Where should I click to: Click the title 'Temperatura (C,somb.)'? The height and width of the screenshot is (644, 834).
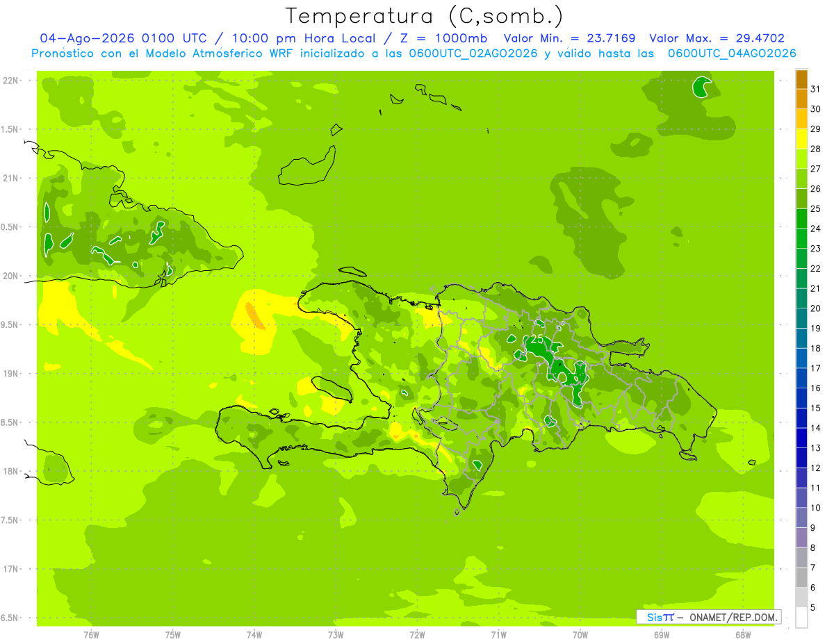(x=425, y=16)
